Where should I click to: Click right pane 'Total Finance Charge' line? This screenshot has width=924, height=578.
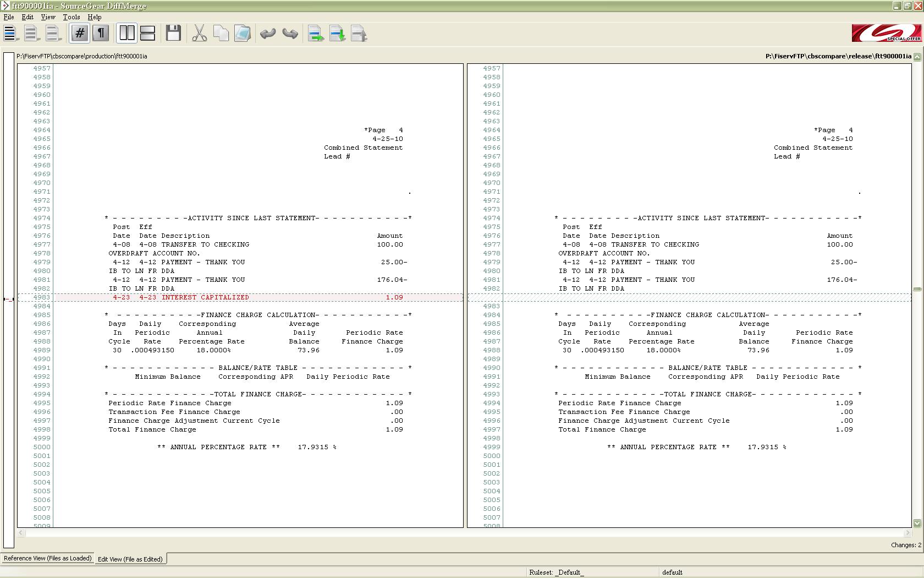(x=706, y=429)
